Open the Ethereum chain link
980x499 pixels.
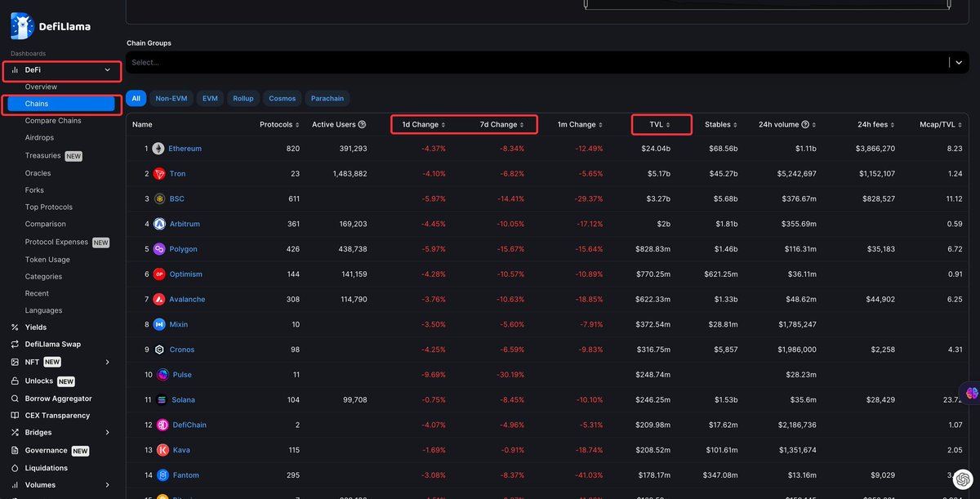pos(185,149)
